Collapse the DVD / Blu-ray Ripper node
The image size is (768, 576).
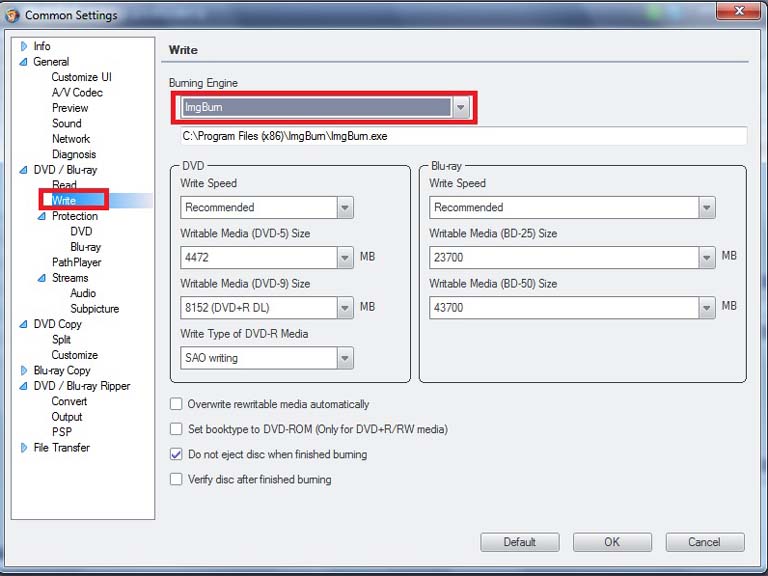(x=24, y=386)
